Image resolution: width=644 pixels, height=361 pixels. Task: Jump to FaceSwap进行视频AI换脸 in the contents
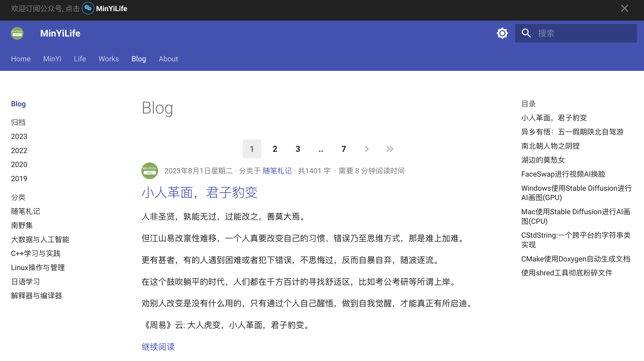(563, 174)
